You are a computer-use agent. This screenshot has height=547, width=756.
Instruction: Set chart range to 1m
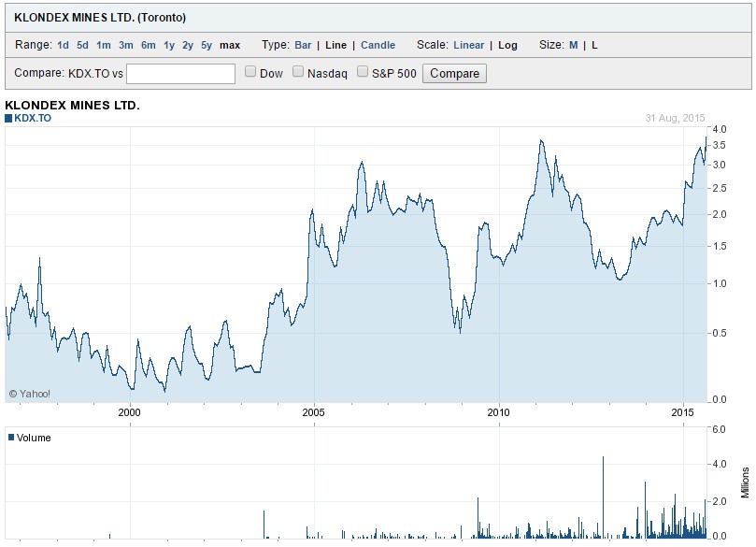click(x=103, y=45)
